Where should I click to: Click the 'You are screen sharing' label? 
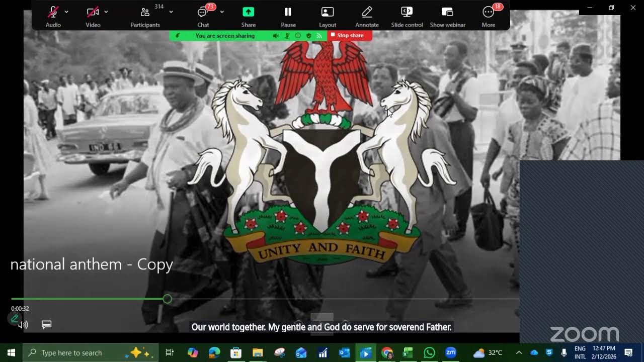[x=225, y=36]
